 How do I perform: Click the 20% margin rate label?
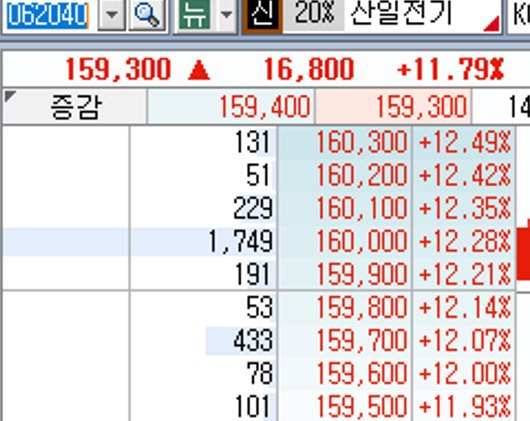pyautogui.click(x=314, y=14)
